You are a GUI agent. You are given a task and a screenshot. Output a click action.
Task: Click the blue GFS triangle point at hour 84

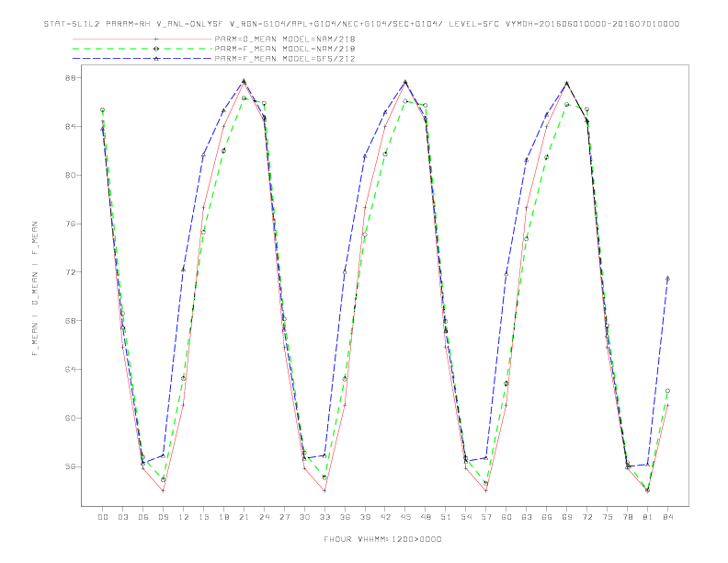[x=667, y=279]
